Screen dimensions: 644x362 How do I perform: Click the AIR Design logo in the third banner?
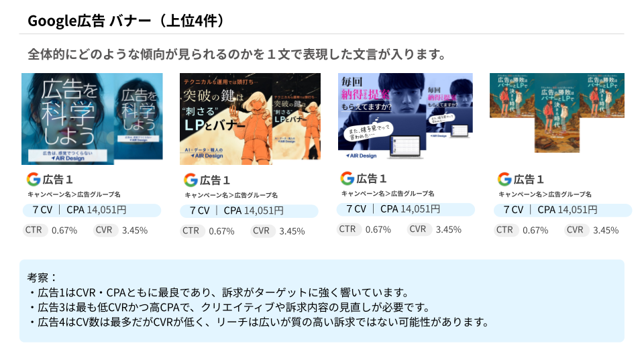361,156
